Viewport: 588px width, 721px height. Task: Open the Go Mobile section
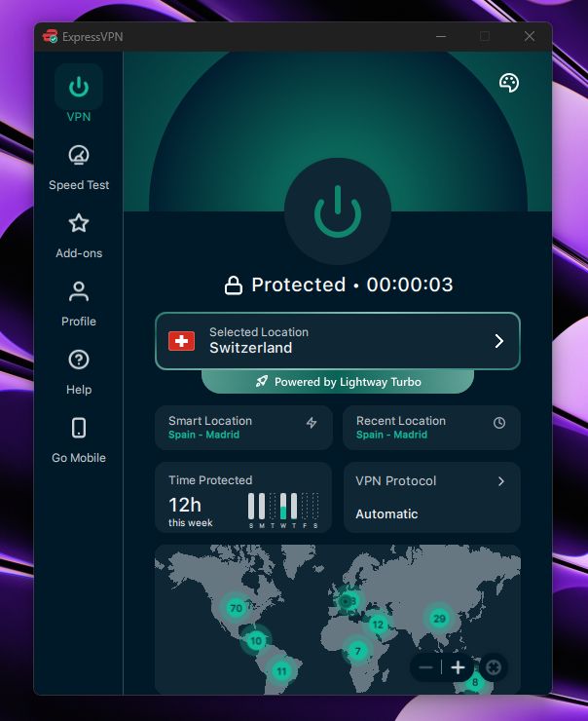[x=79, y=440]
